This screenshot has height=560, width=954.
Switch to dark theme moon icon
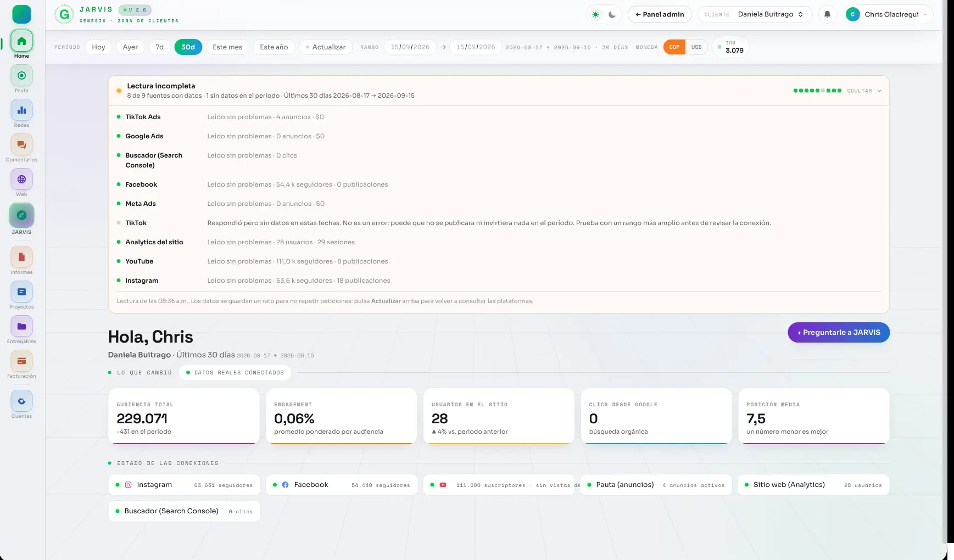click(612, 15)
